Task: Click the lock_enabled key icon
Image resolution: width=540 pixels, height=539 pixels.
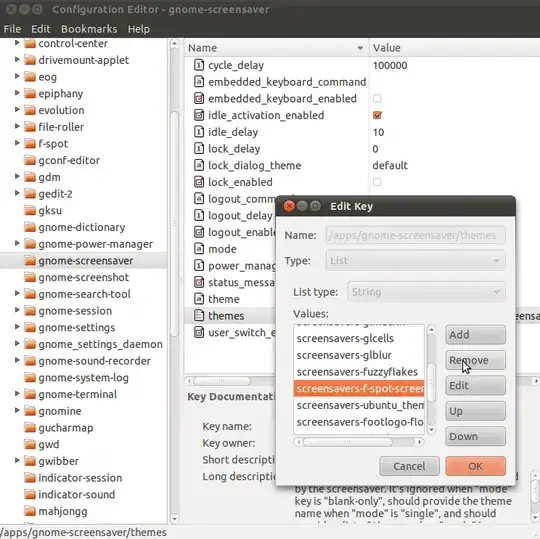Action: pyautogui.click(x=199, y=182)
